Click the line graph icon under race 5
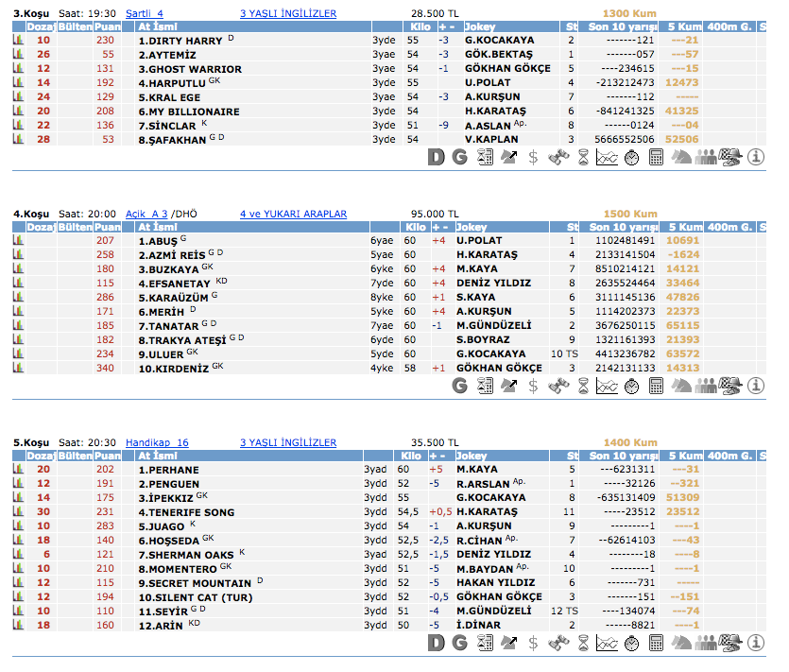Screen dimensions: 789x672 pos(608,643)
